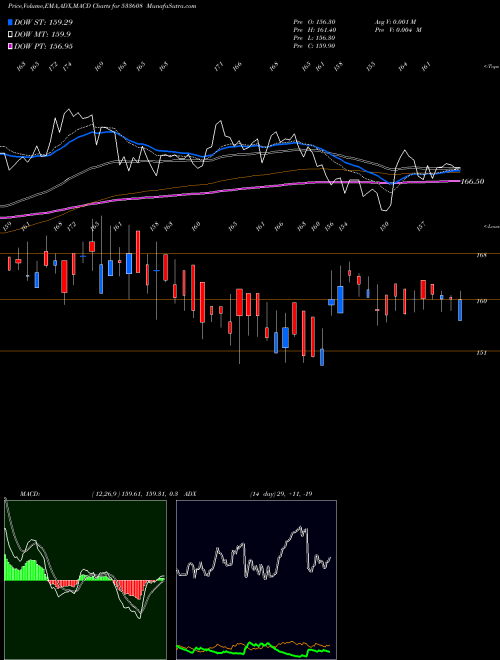Image resolution: width=500 pixels, height=660 pixels.
Task: Click the magenta DOW PT legend swatch
Action: coord(11,46)
